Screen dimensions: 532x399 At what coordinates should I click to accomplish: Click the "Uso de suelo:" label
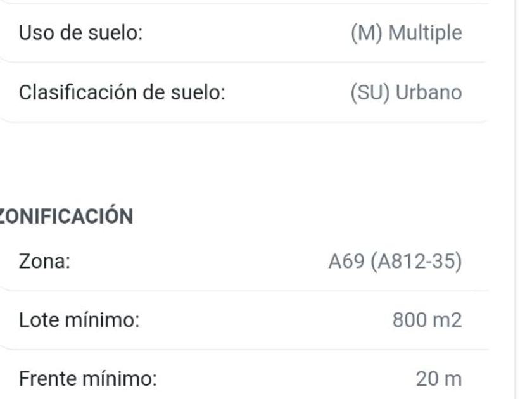pos(80,32)
